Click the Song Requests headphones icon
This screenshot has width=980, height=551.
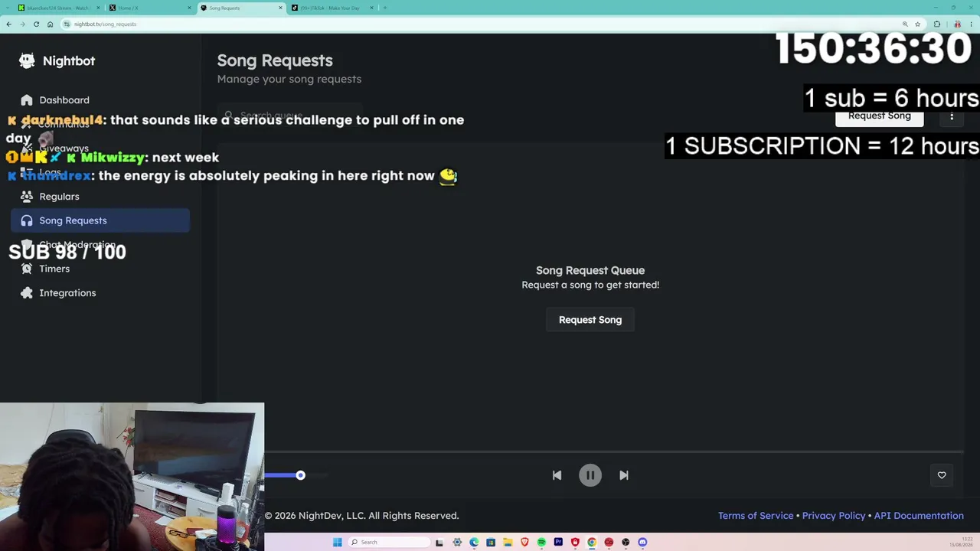click(x=27, y=220)
